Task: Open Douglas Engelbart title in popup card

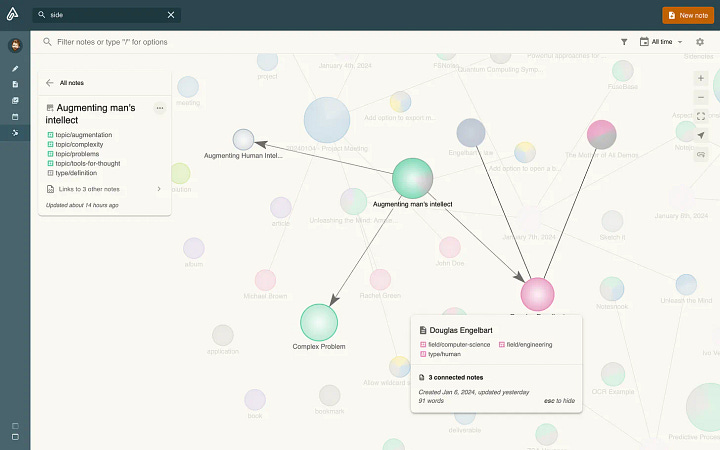Action: coord(461,330)
